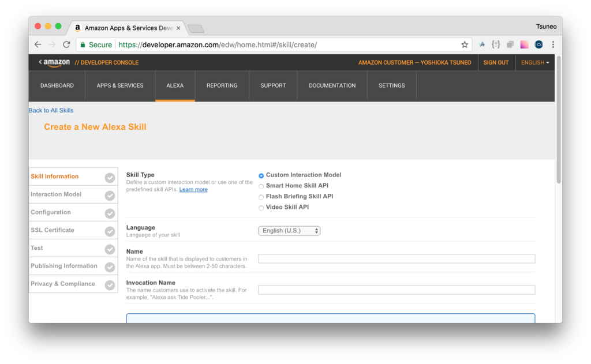The height and width of the screenshot is (364, 591).
Task: Open the English (U.S.) language dropdown
Action: tap(289, 231)
